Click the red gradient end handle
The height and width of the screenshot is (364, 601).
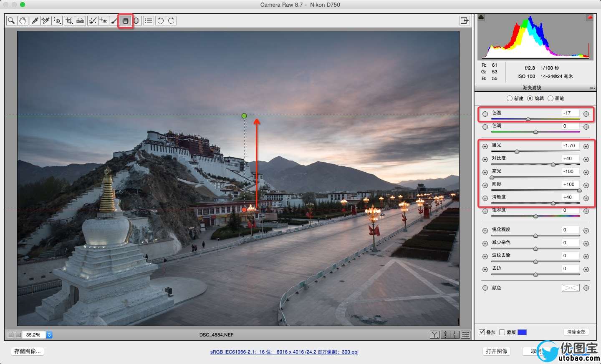coord(244,210)
